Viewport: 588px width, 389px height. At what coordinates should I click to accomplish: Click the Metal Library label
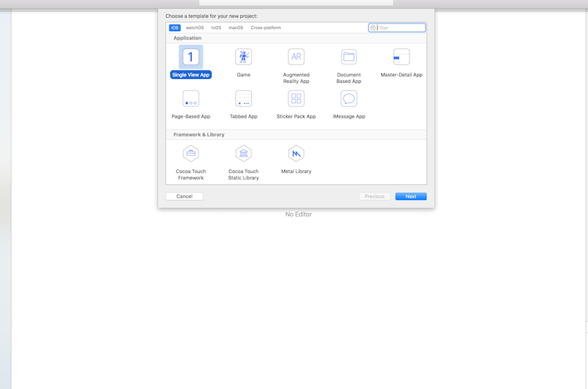[x=296, y=172]
